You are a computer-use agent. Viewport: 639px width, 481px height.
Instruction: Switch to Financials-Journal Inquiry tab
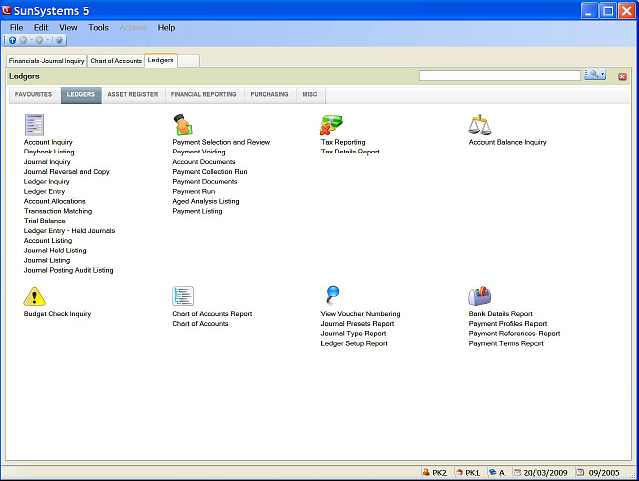[x=46, y=61]
